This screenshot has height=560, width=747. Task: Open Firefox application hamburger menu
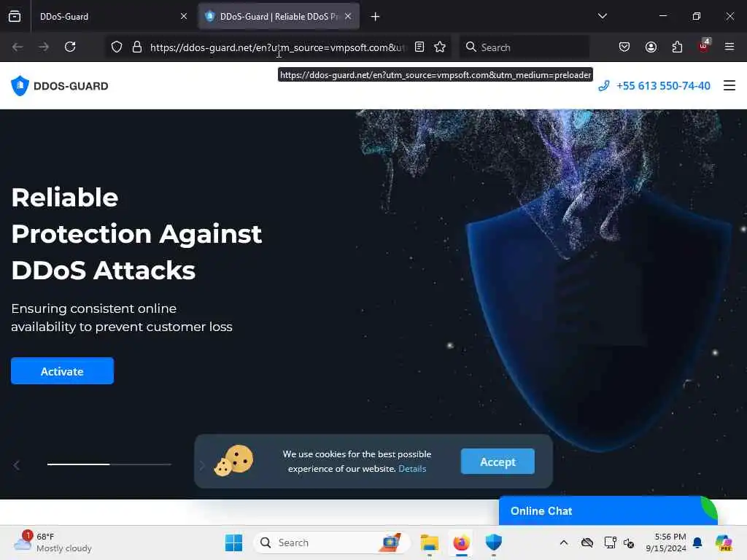point(729,47)
